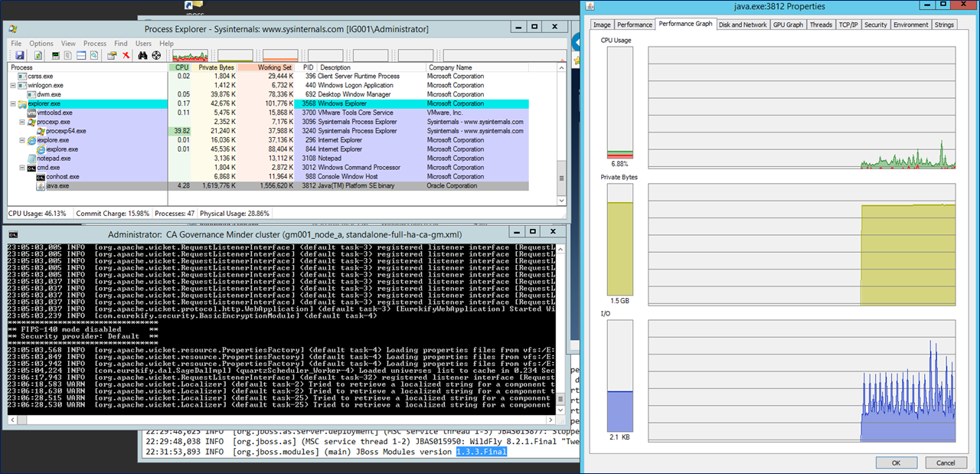The height and width of the screenshot is (474, 980).
Task: Click the Show Process Tree toolbar icon
Action: coord(68,55)
